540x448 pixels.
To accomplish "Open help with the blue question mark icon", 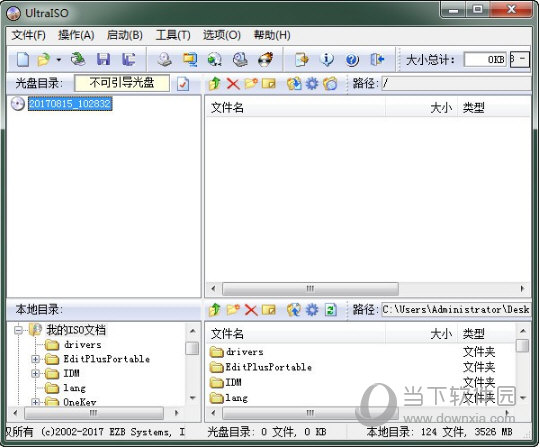I will pos(352,60).
